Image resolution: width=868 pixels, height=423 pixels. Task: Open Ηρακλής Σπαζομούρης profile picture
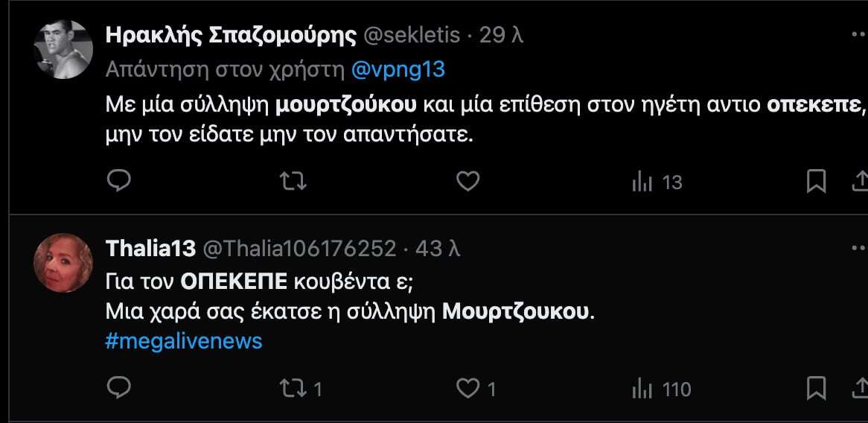point(64,50)
